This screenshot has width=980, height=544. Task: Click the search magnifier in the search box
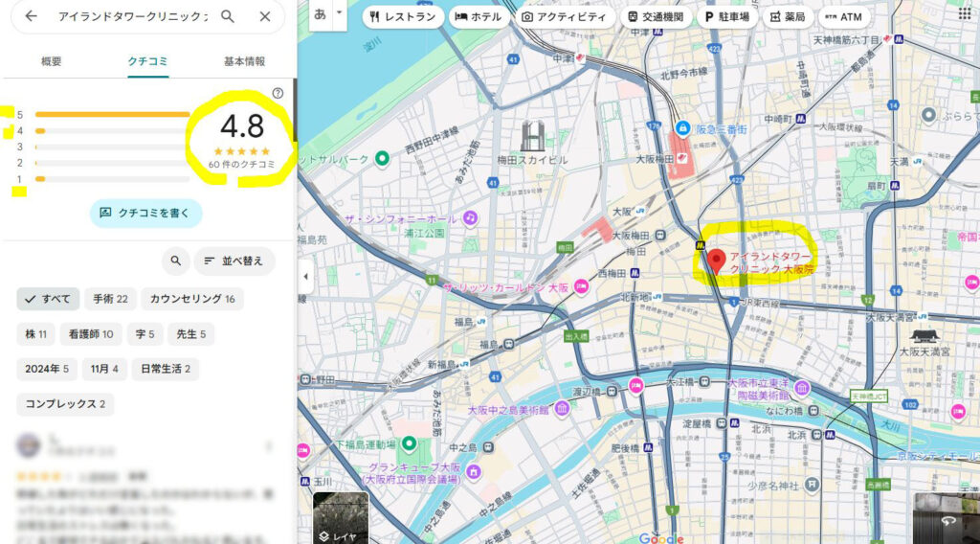click(x=228, y=16)
